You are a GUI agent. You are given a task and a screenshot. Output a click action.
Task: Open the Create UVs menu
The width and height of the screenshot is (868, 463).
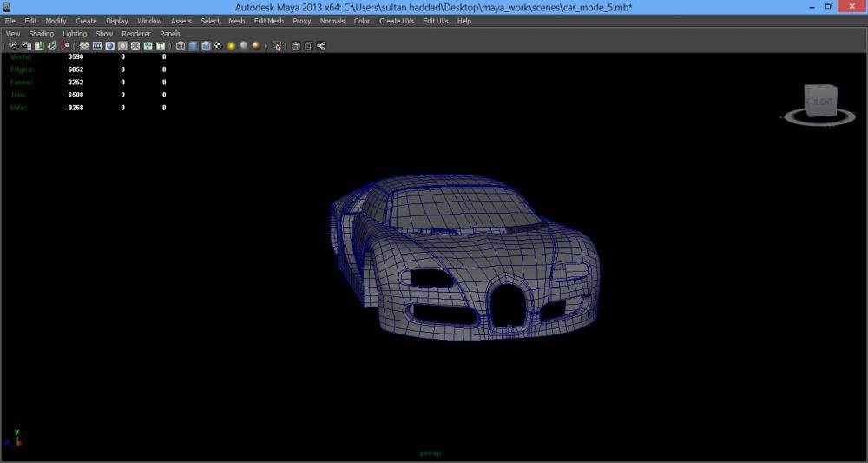[x=396, y=21]
